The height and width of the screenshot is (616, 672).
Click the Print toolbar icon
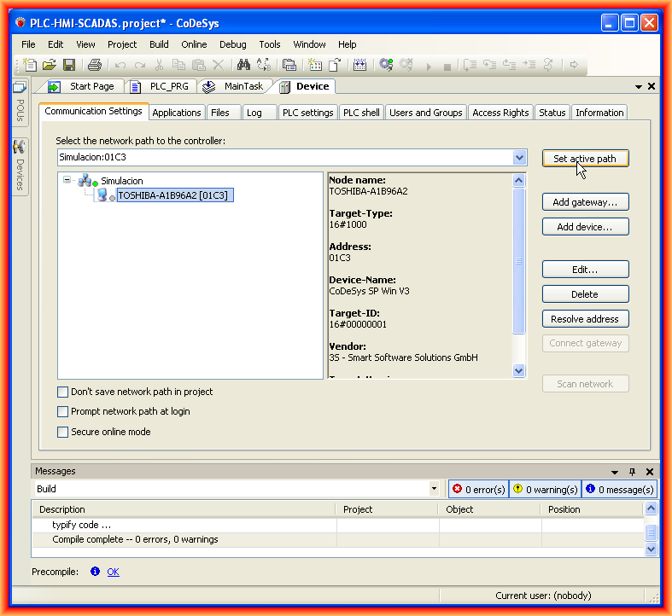click(95, 65)
